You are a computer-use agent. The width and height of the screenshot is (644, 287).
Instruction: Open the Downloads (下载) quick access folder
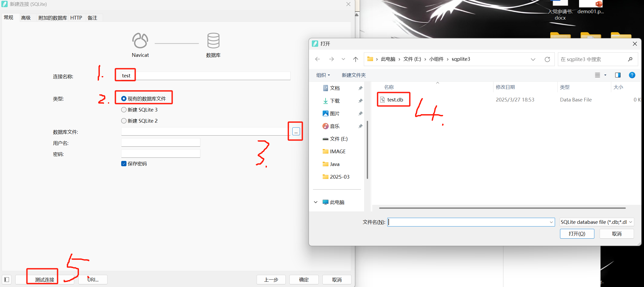pos(335,101)
